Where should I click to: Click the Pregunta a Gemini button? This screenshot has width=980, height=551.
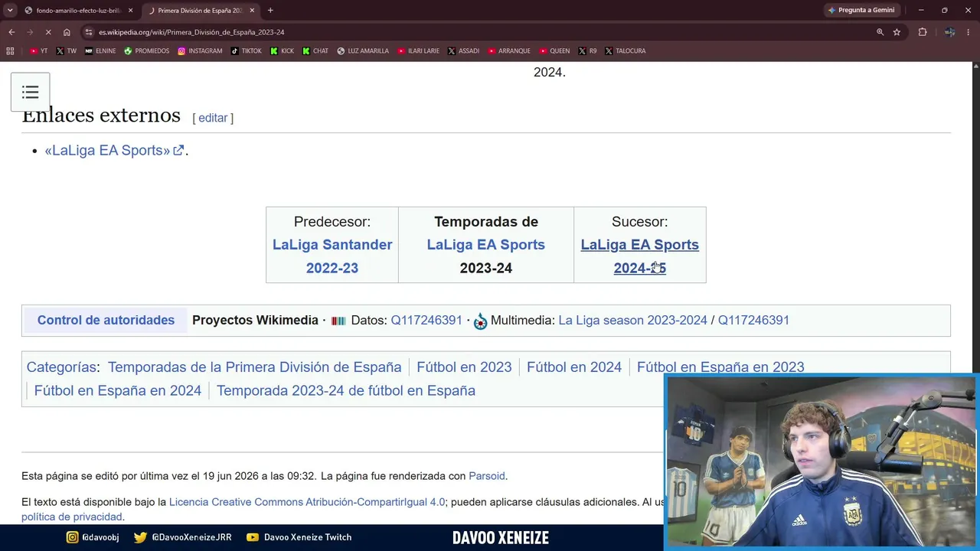tap(861, 10)
